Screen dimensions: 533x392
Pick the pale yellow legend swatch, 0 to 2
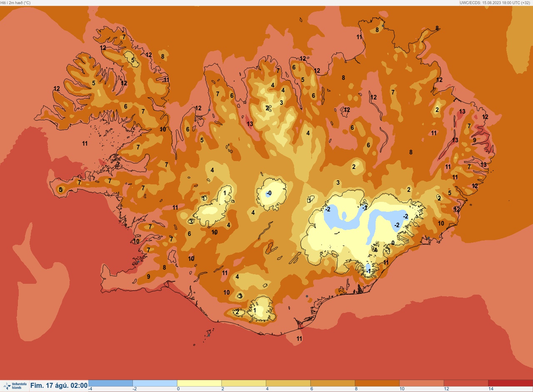(x=199, y=383)
